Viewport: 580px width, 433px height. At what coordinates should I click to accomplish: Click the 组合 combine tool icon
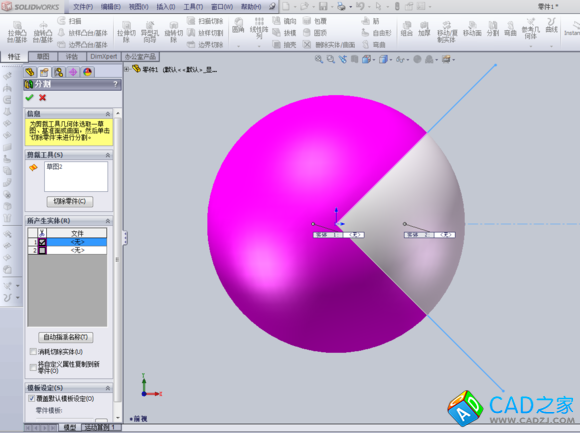click(407, 29)
